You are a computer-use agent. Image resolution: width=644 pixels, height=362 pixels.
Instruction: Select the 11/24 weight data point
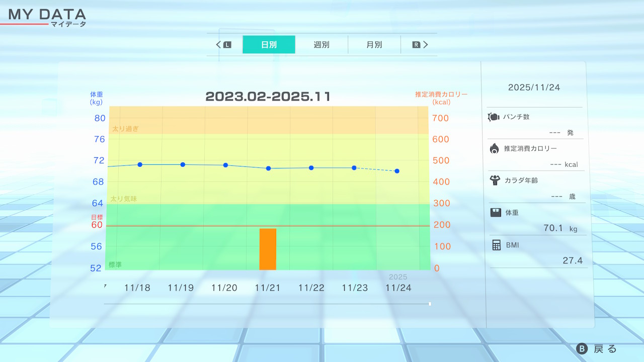(x=397, y=171)
